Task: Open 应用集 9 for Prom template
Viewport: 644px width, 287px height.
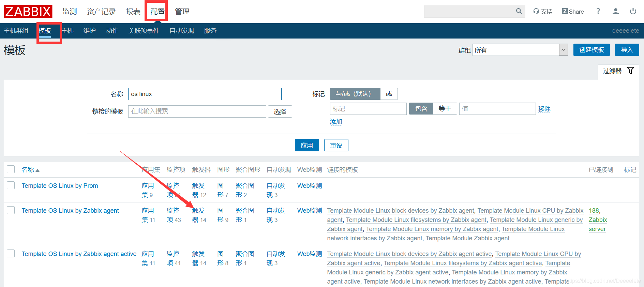Action: click(x=148, y=190)
